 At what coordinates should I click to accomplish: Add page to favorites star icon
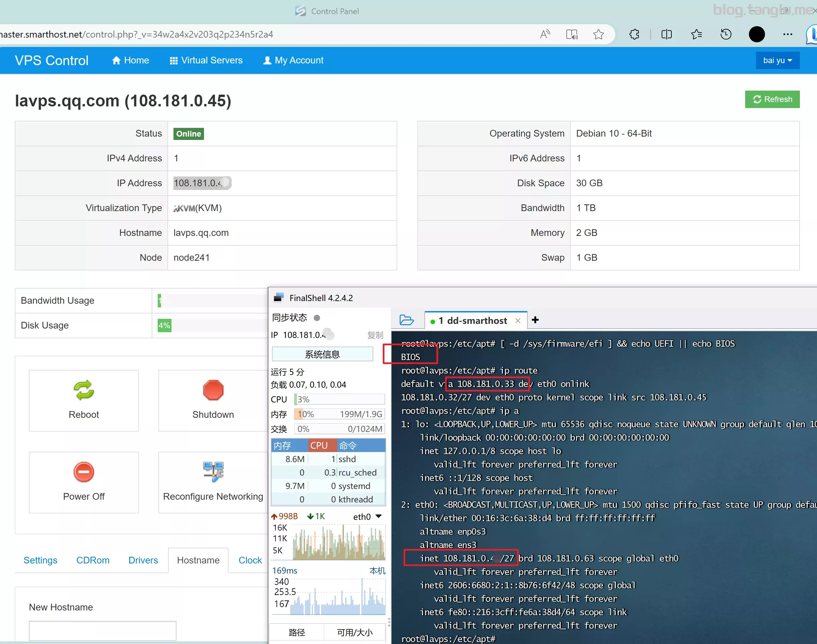598,34
